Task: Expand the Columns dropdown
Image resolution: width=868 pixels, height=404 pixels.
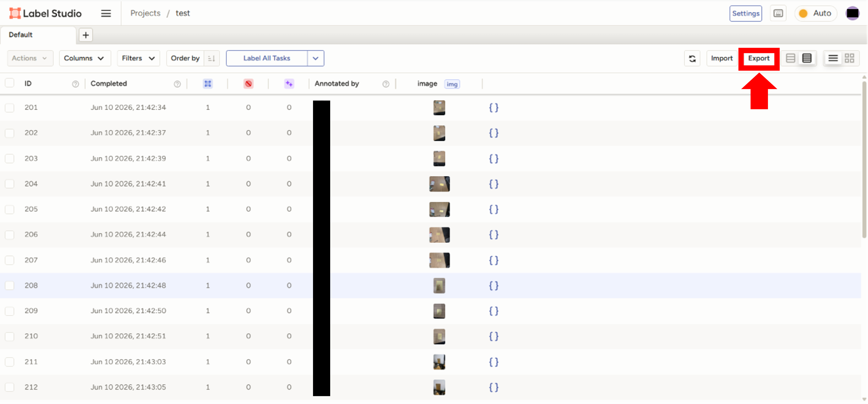Action: [x=85, y=58]
